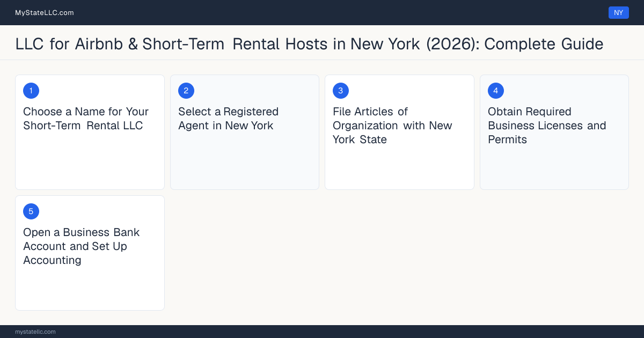
Task: Open 'Obtain Required Business Licenses and Permits'
Action: [x=547, y=126]
